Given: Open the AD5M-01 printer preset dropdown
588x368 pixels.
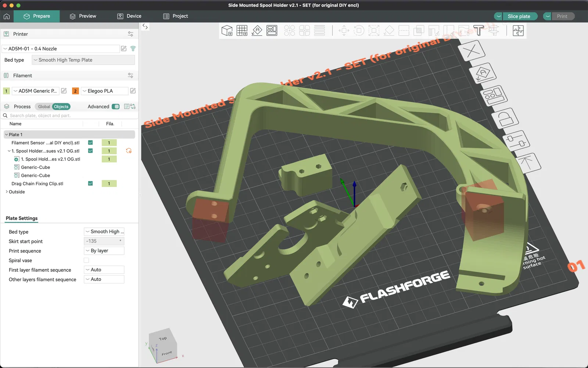Looking at the screenshot, I should click(61, 49).
